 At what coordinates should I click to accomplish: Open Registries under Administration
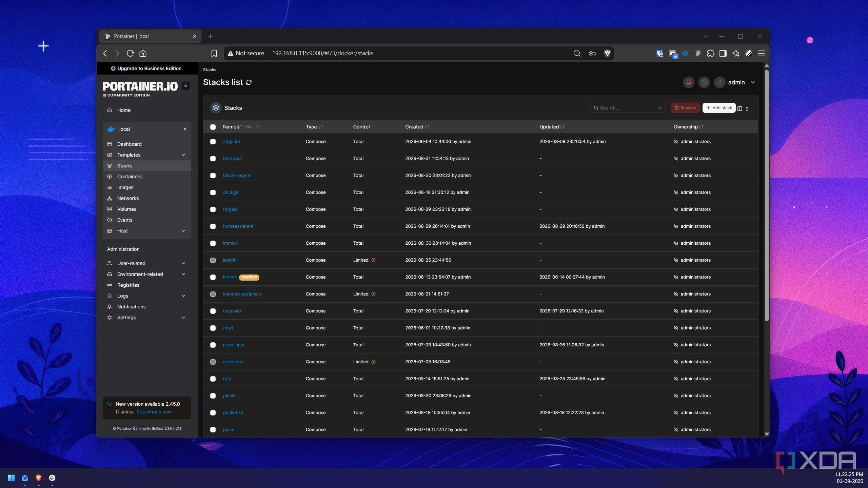tap(147, 285)
